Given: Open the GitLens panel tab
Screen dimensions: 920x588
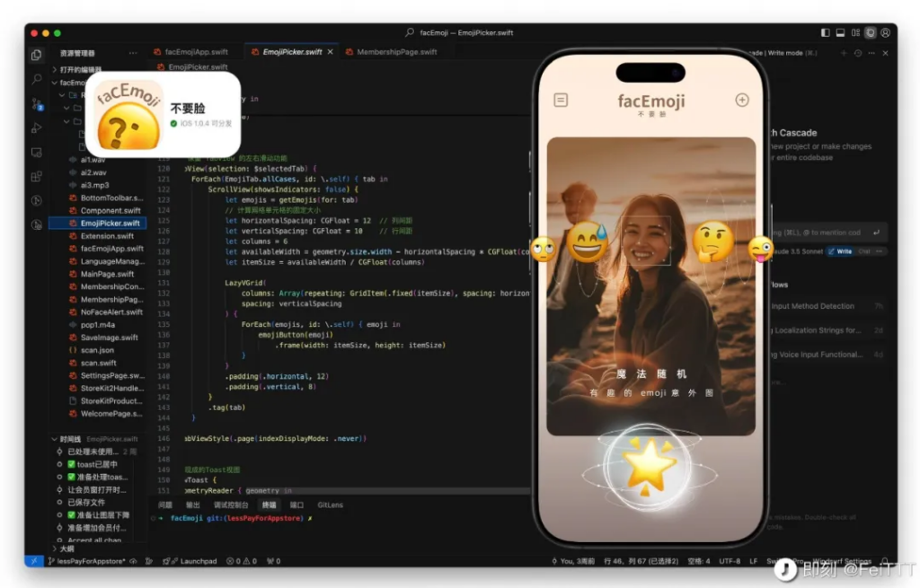Looking at the screenshot, I should (331, 505).
